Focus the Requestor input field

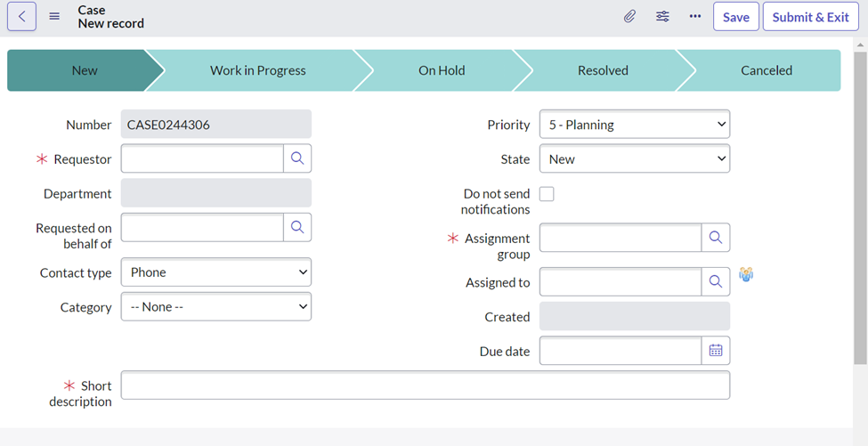(x=203, y=158)
